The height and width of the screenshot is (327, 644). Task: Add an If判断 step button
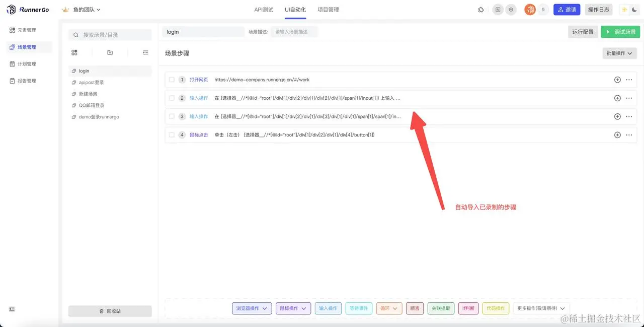pos(468,308)
